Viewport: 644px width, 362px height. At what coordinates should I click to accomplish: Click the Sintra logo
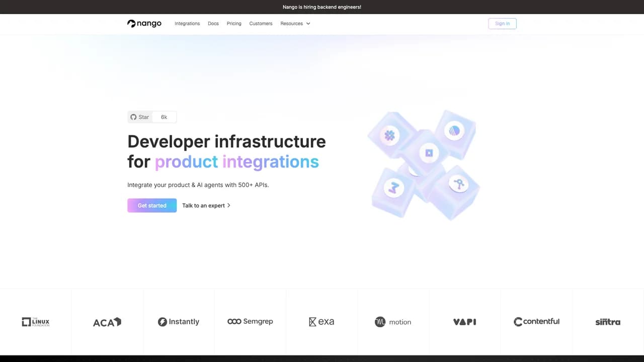[x=608, y=322]
